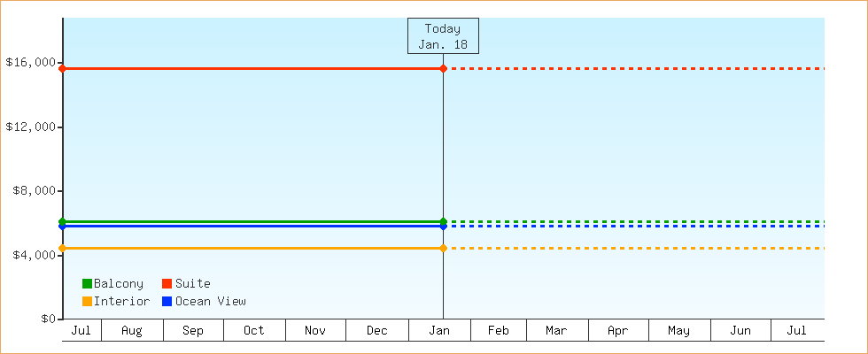
Task: Click the $16,000 price axis label
Action: (x=31, y=63)
